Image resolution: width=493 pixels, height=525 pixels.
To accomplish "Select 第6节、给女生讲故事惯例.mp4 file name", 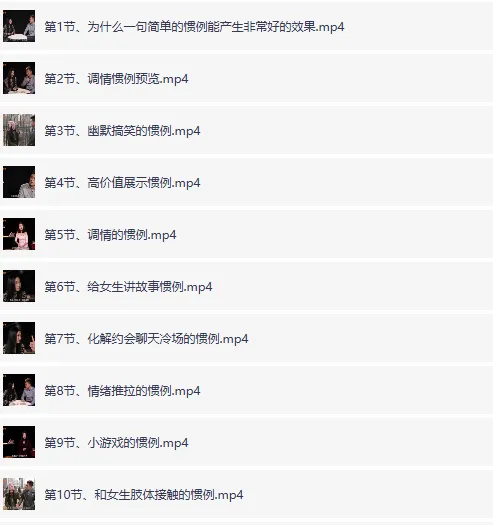I will (128, 287).
